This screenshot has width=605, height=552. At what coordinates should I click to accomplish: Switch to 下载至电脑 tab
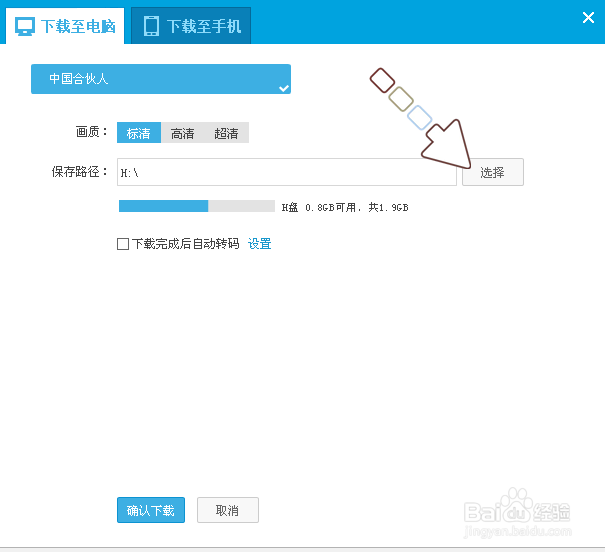pos(65,26)
